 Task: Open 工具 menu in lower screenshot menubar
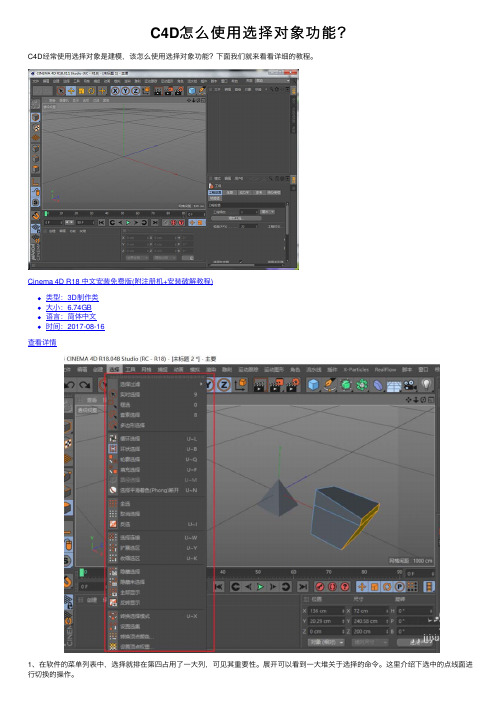click(x=131, y=370)
